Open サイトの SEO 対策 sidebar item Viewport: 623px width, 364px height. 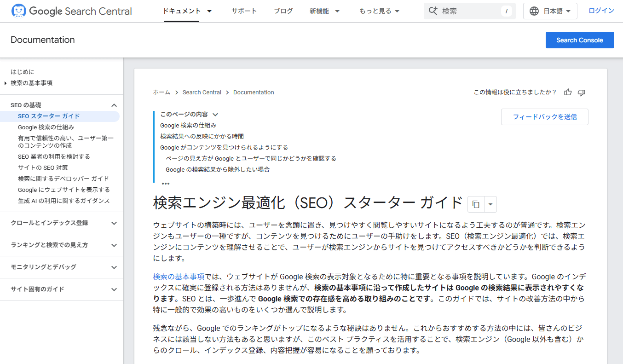(43, 168)
